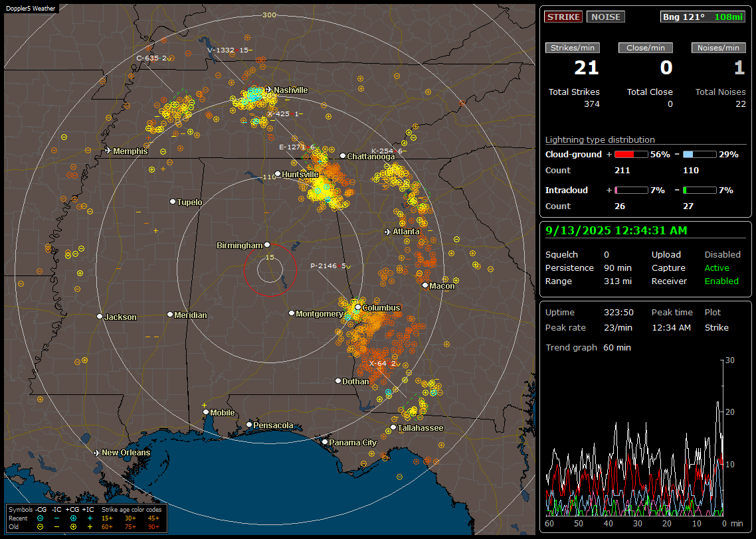Click the strike rate trend graph
Screen dimensions: 756x539
click(634, 437)
